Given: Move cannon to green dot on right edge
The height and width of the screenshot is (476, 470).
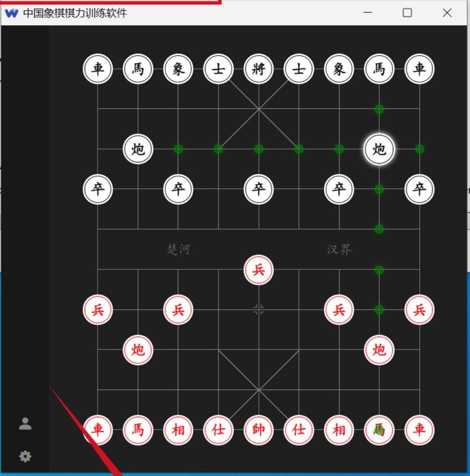Looking at the screenshot, I should click(x=420, y=149).
